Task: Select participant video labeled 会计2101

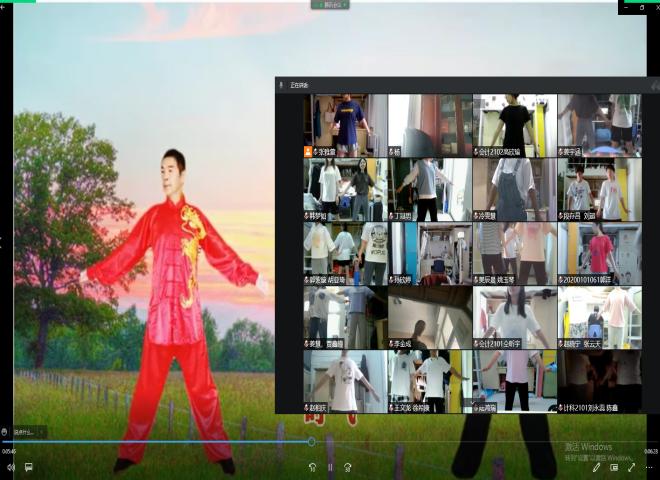Action: pyautogui.click(x=514, y=318)
